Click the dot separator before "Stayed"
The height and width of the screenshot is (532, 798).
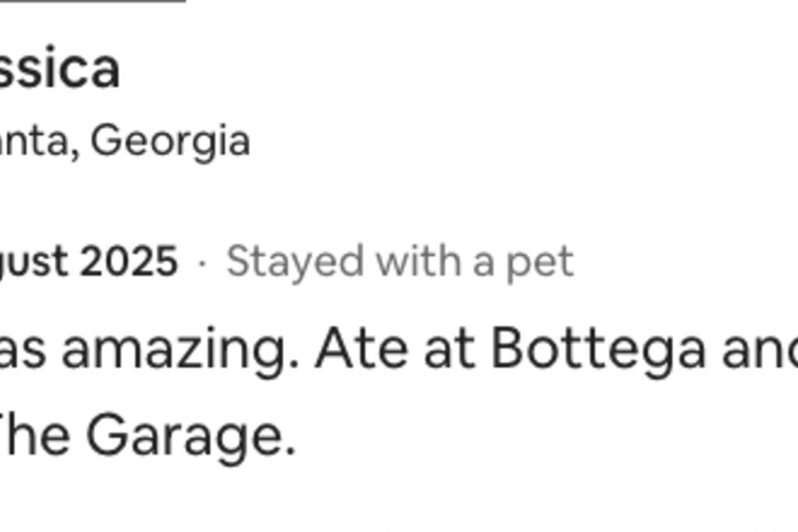coord(203,262)
